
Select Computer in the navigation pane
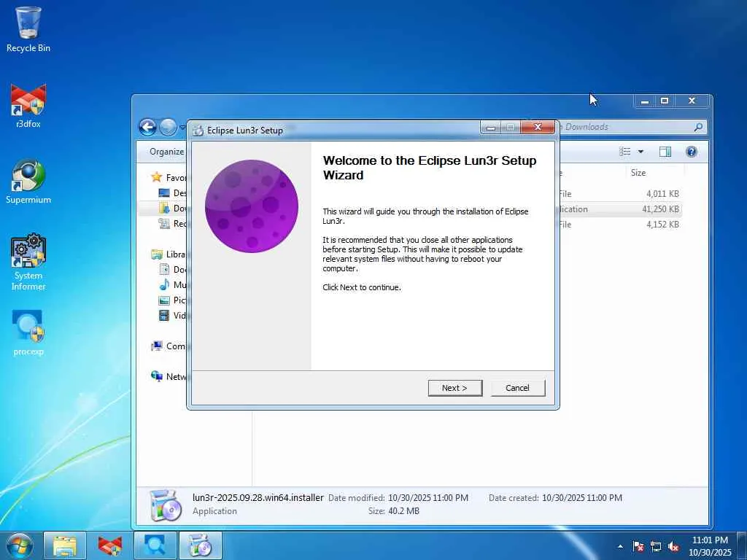(x=169, y=346)
